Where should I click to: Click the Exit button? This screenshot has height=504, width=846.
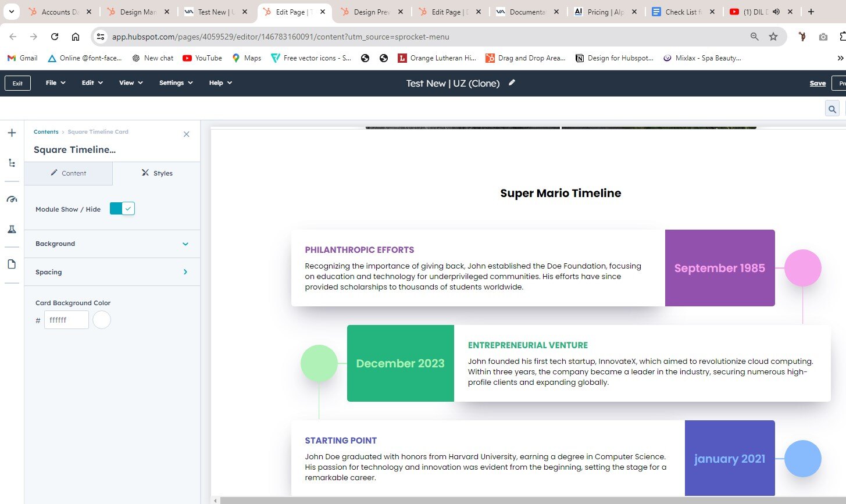pyautogui.click(x=17, y=83)
